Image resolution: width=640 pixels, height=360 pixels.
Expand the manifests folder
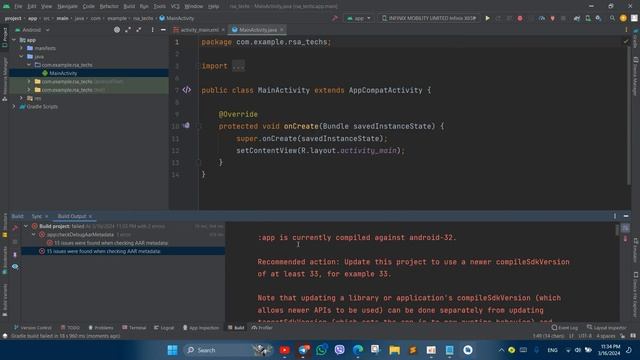[x=22, y=48]
